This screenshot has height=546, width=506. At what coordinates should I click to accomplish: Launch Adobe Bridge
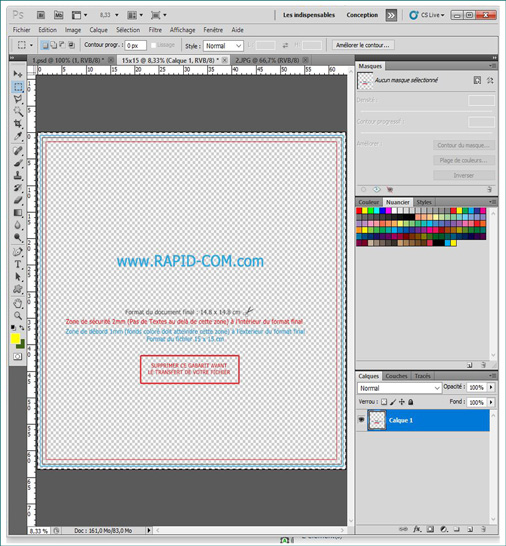(41, 15)
